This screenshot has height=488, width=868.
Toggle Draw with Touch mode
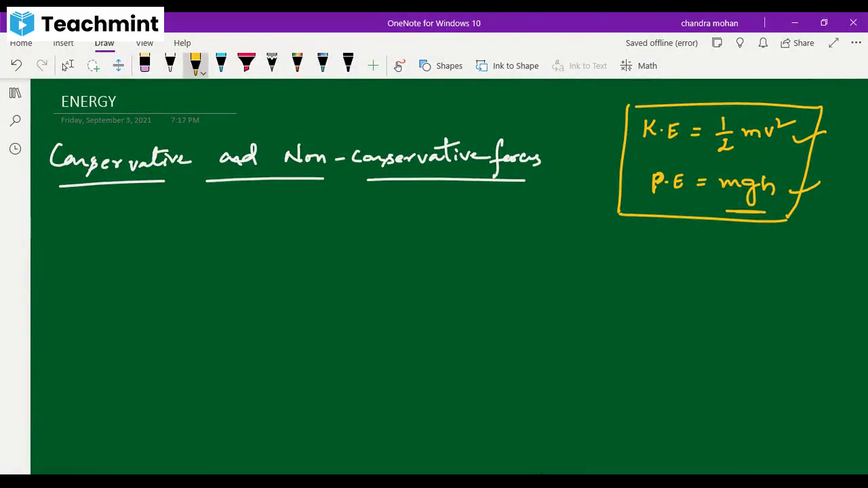tap(399, 65)
